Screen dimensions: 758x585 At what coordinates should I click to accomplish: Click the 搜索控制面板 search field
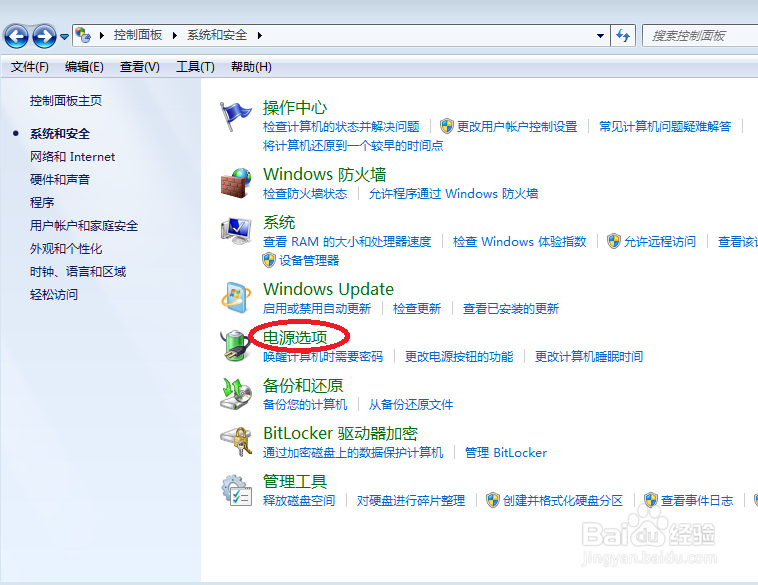pyautogui.click(x=700, y=36)
